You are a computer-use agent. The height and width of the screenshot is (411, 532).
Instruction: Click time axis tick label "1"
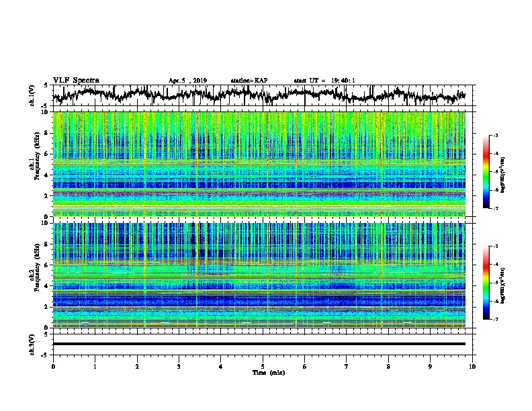coord(95,367)
